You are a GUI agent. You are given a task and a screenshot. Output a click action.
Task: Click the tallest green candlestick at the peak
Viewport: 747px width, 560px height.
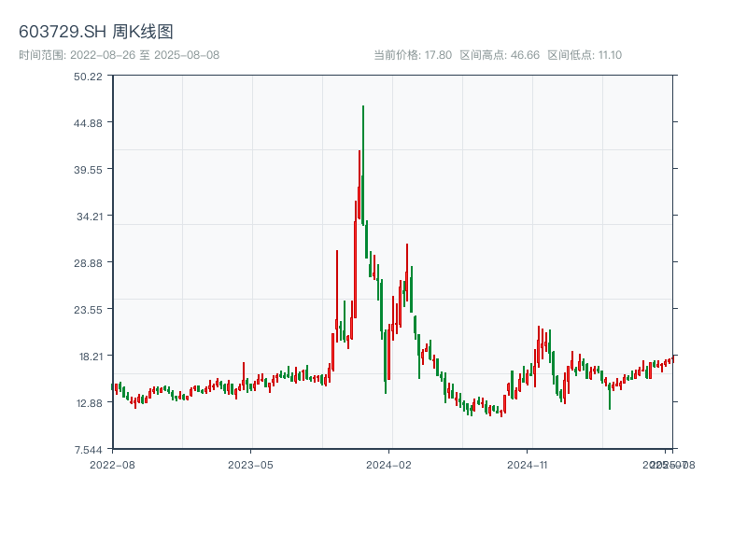click(363, 164)
